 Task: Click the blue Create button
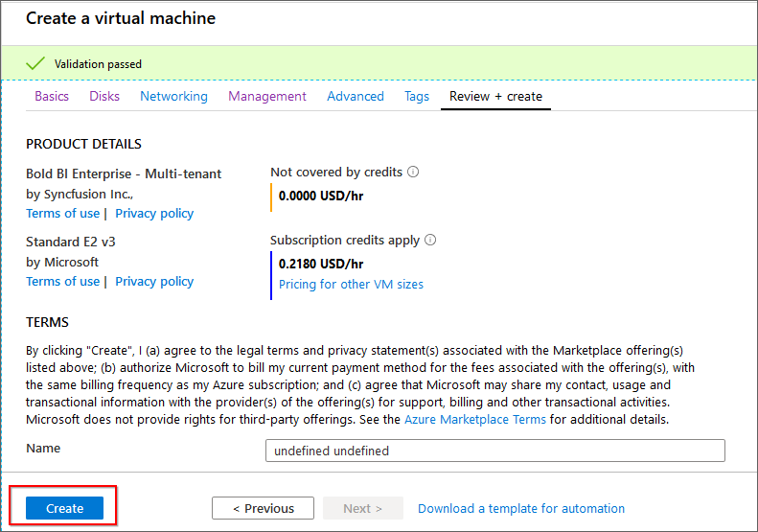65,508
